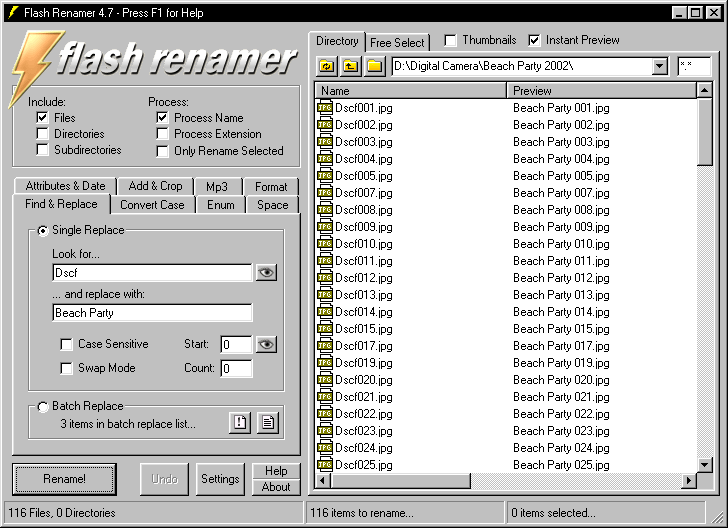The height and width of the screenshot is (528, 728).
Task: Select the Find & Replace tab
Action: (x=61, y=204)
